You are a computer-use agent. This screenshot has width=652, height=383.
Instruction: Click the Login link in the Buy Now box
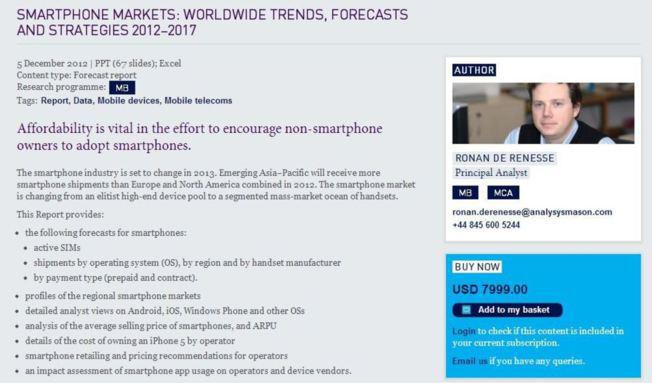point(464,331)
